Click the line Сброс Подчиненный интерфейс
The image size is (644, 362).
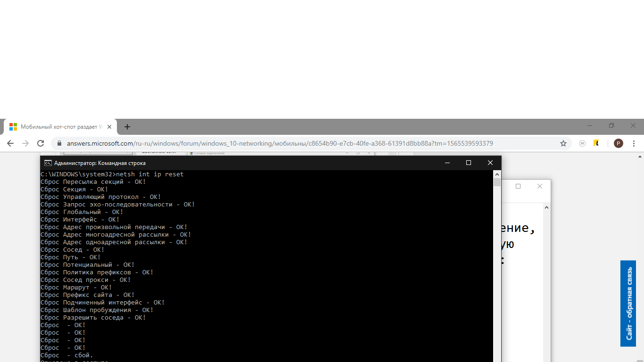(103, 303)
